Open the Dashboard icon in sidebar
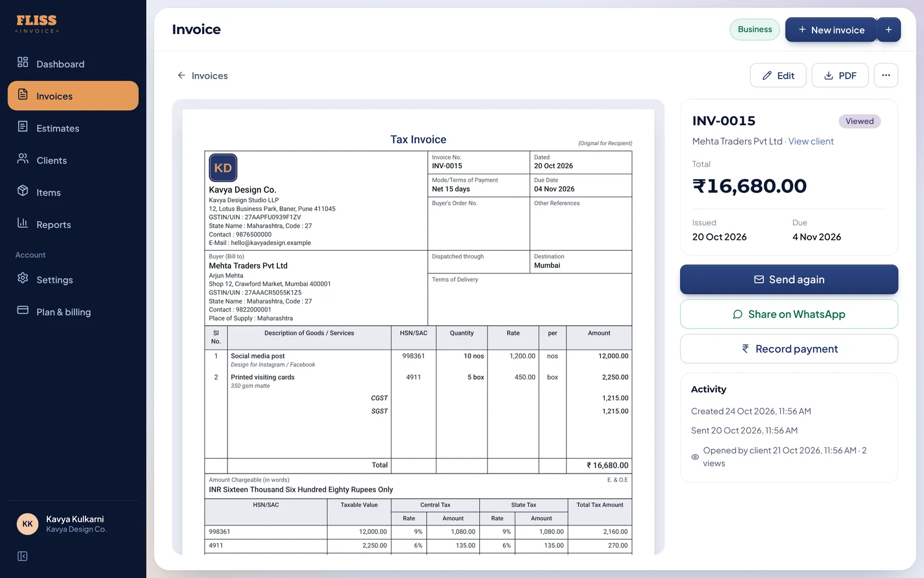The image size is (924, 578). tap(23, 62)
